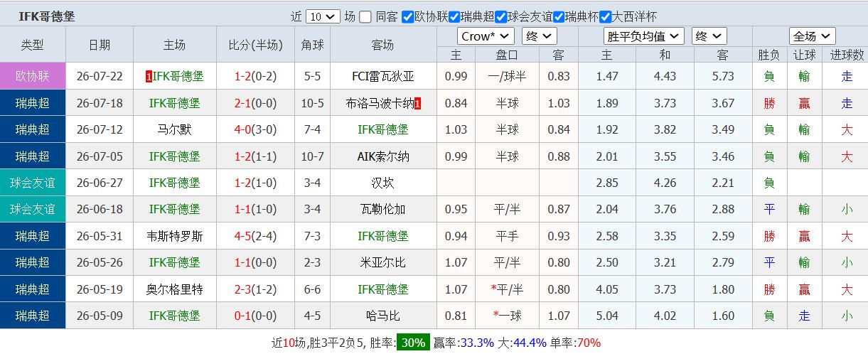Click the 4.26 draw odds value
The height and width of the screenshot is (354, 868).
tap(665, 183)
